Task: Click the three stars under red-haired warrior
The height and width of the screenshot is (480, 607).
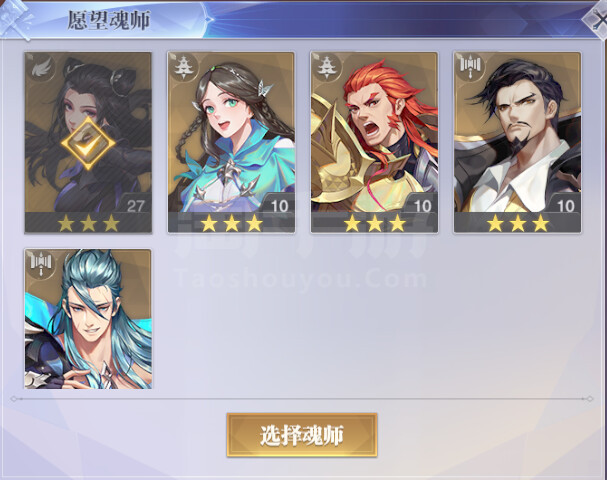Action: [375, 223]
